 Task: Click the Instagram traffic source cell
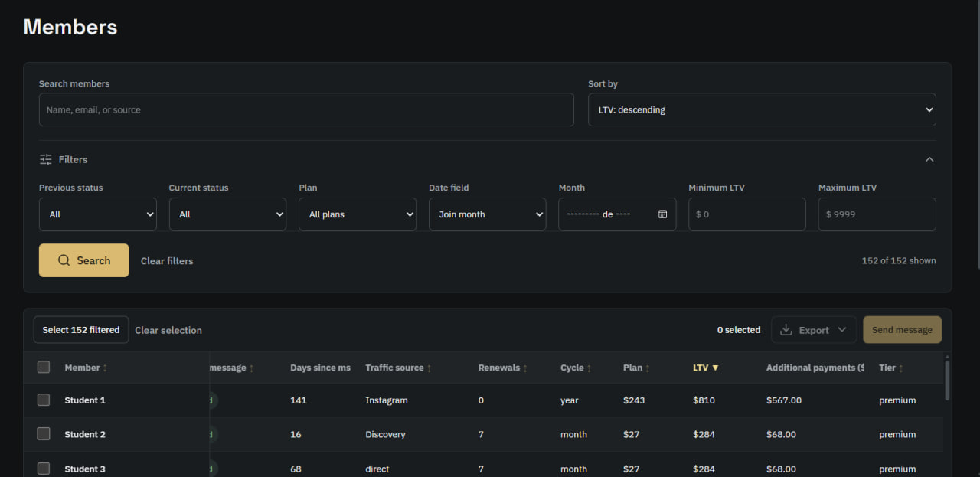pyautogui.click(x=387, y=400)
